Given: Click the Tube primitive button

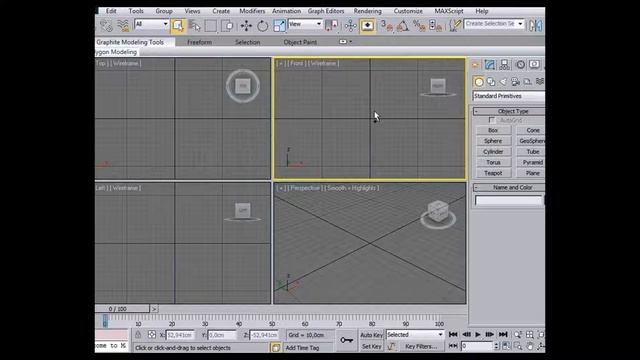Looking at the screenshot, I should (x=531, y=151).
